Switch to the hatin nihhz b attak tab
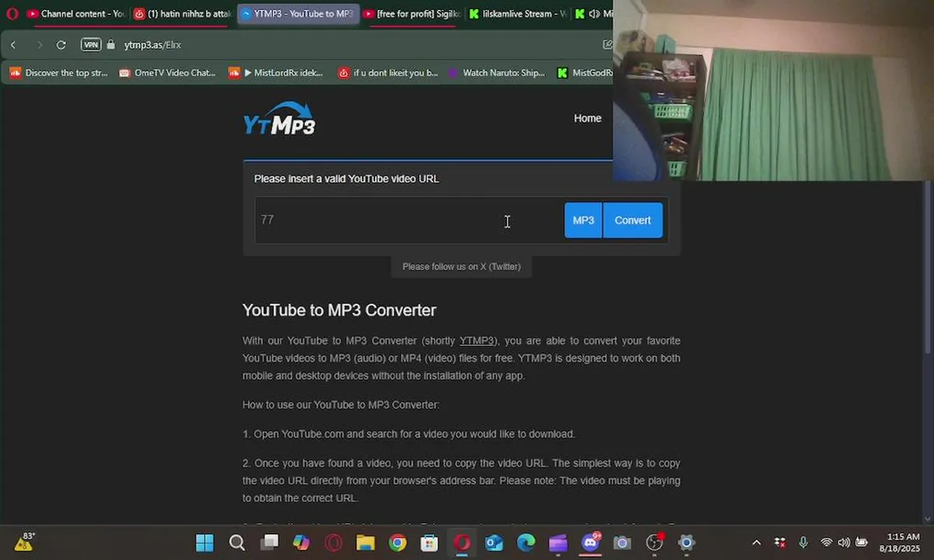 click(x=183, y=14)
